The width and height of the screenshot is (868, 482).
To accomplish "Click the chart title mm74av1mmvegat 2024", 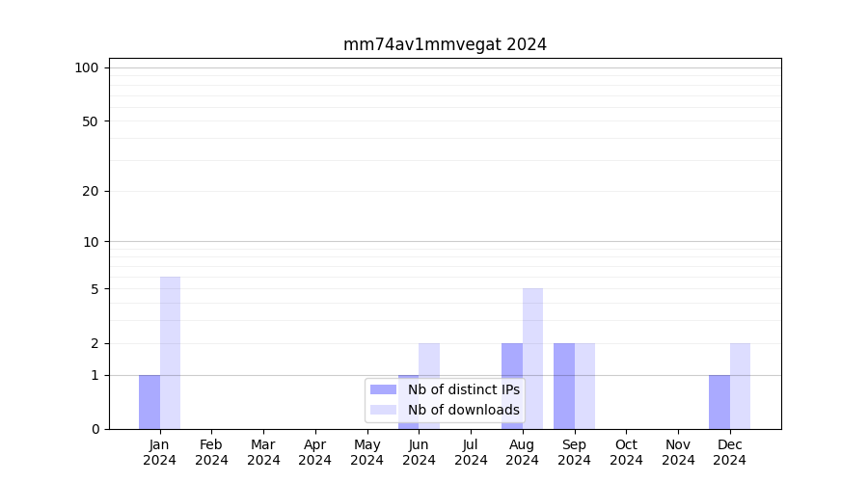I will click(445, 44).
